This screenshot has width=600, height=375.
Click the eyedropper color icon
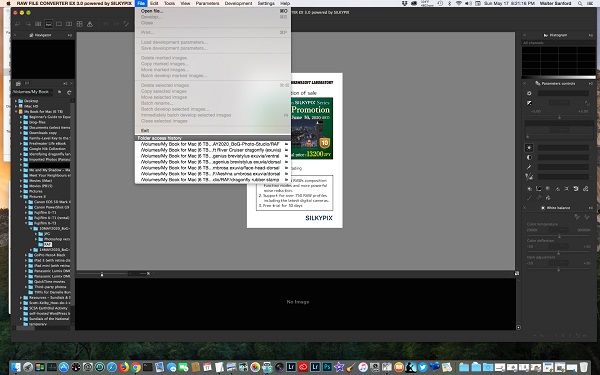(529, 167)
